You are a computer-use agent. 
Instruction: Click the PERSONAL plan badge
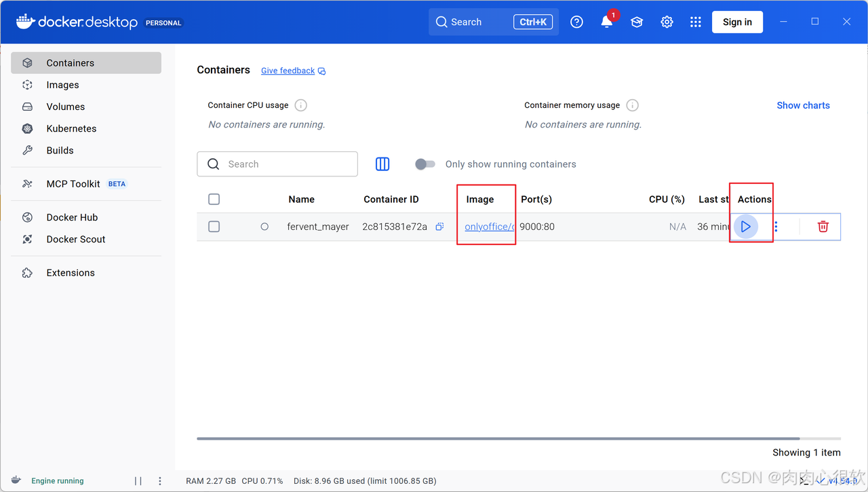[x=163, y=22]
